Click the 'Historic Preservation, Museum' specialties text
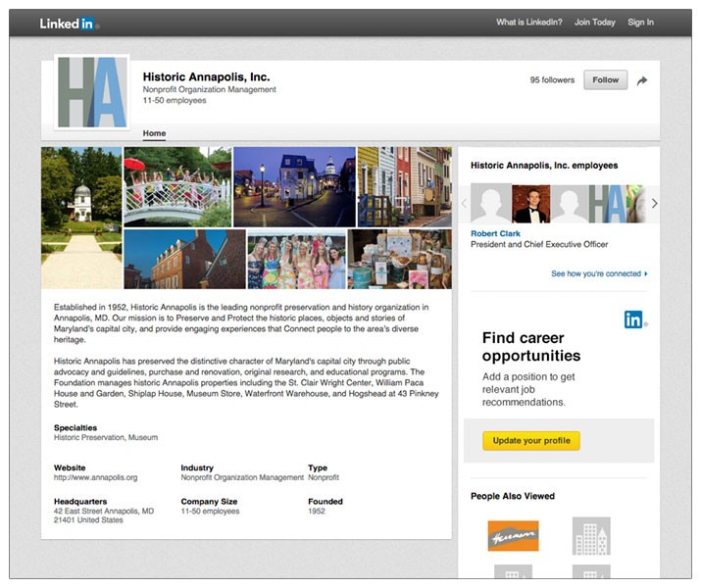 pos(106,437)
